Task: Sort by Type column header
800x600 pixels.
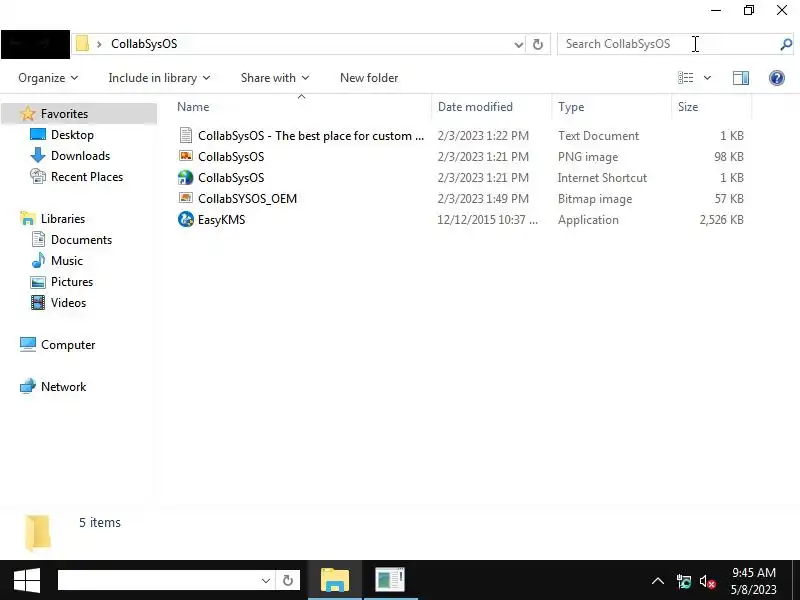Action: (571, 107)
